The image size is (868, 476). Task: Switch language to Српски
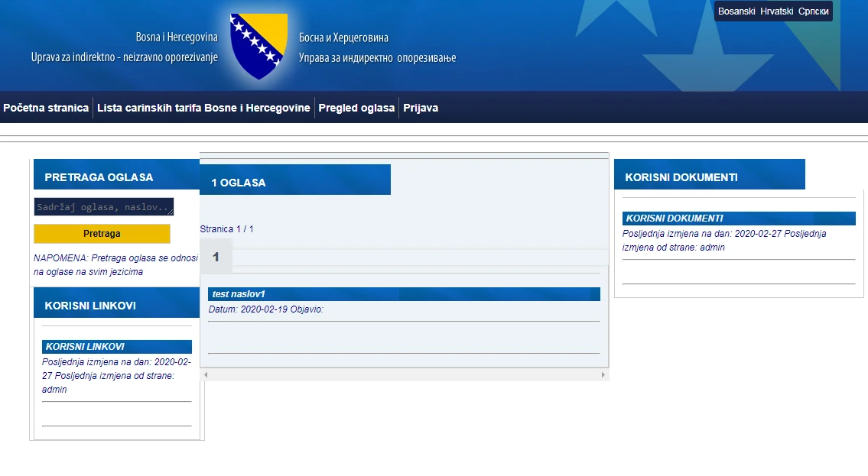pyautogui.click(x=813, y=11)
